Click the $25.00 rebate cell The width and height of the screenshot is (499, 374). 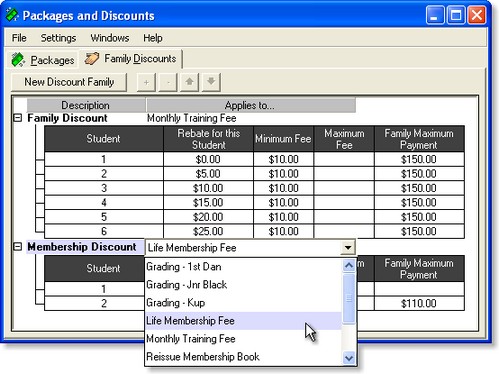(208, 231)
